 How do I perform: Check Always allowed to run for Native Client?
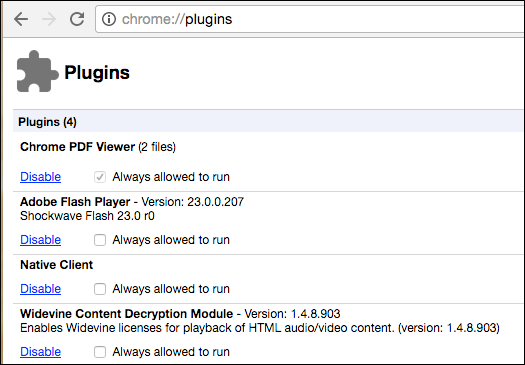pos(100,289)
